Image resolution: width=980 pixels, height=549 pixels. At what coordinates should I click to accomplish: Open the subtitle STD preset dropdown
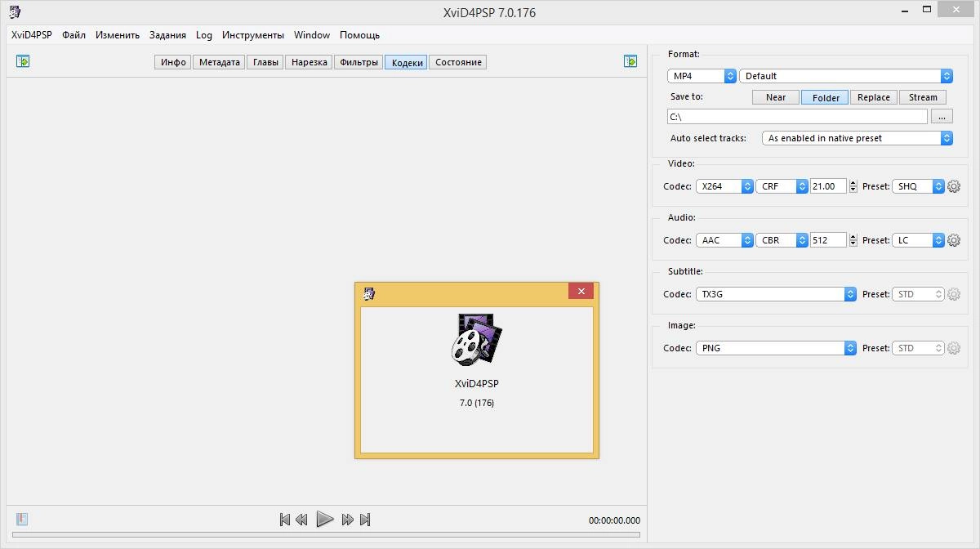[918, 294]
